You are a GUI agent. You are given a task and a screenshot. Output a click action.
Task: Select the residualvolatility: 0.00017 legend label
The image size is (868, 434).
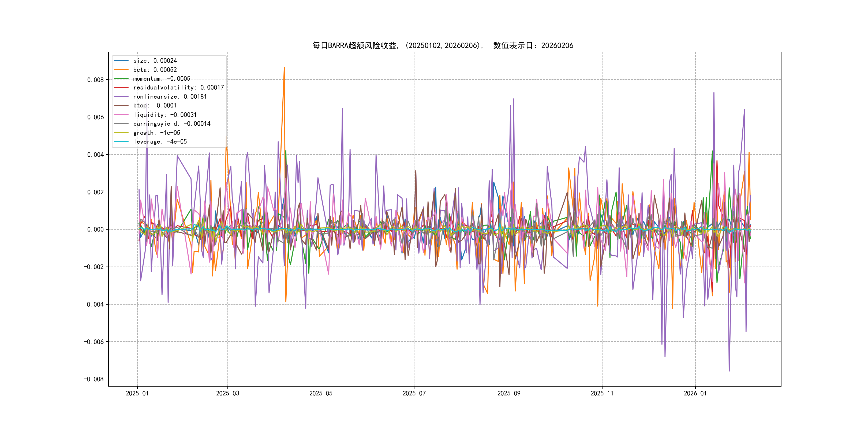tap(178, 88)
